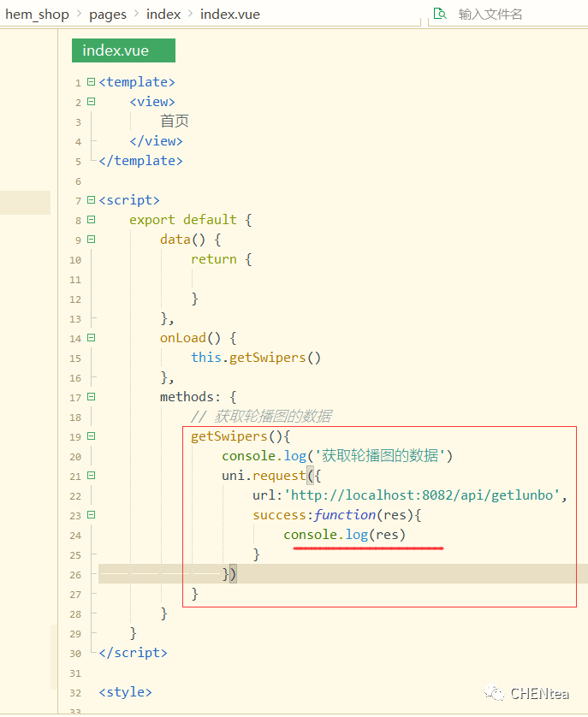This screenshot has width=588, height=717.
Task: Click the breadcrumb chevron after hem_shop
Action: coord(79,15)
